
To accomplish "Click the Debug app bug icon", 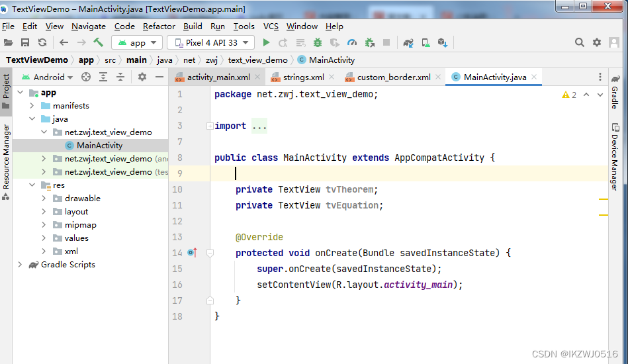I will 318,42.
